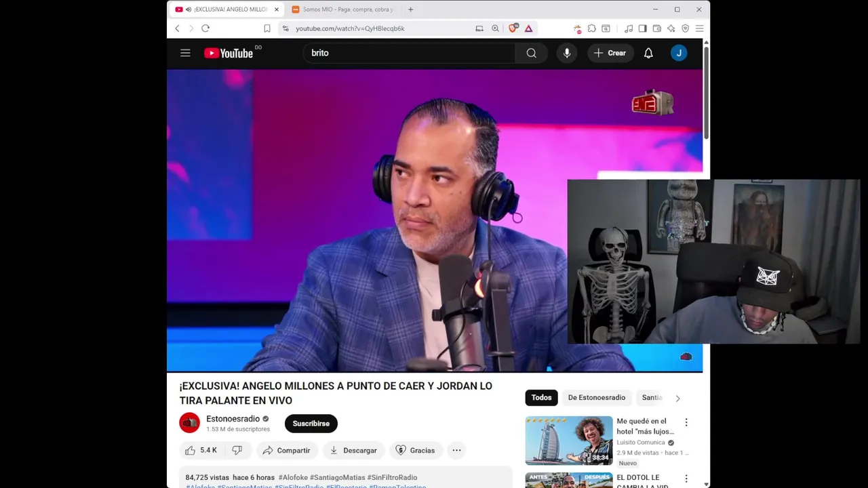Image resolution: width=868 pixels, height=488 pixels.
Task: Open the Estonoesradio channel avatar
Action: 190,423
